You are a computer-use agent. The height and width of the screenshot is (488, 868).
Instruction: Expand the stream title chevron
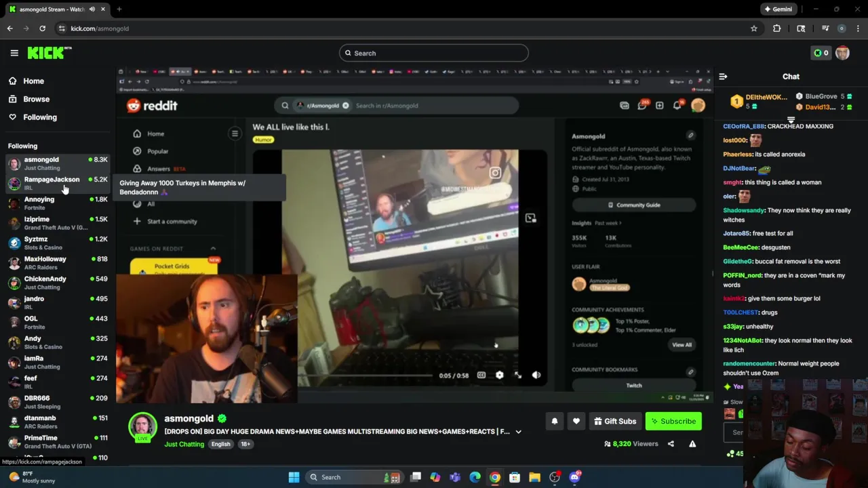pos(518,432)
